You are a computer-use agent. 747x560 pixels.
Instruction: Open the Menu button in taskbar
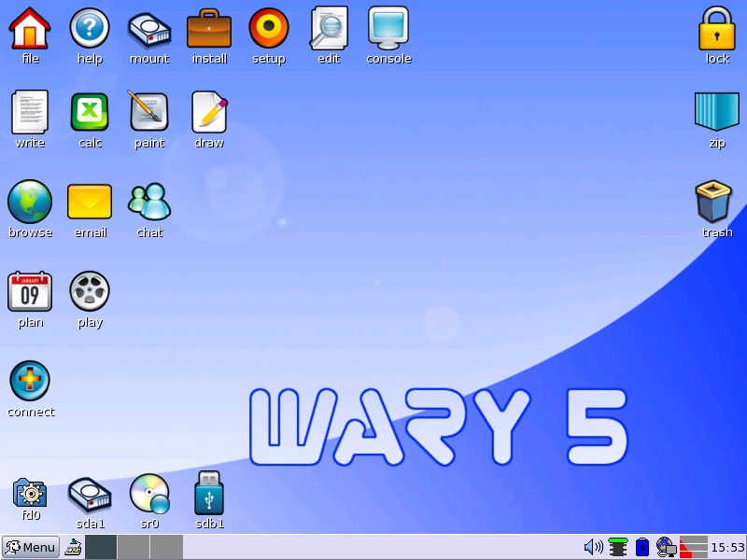(30, 547)
